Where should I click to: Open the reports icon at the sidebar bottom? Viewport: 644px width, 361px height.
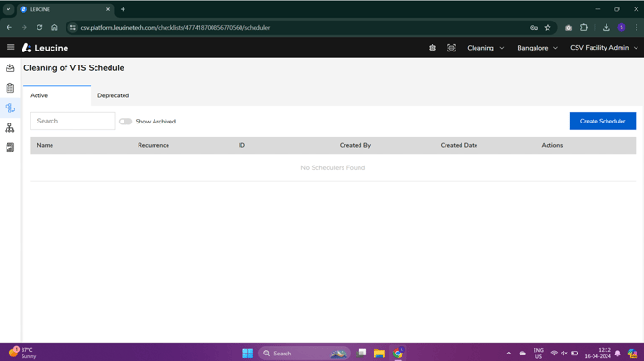[10, 148]
